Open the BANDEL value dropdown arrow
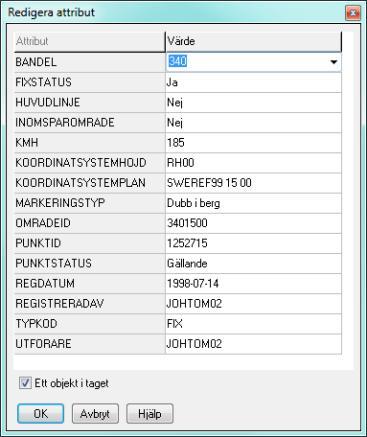This screenshot has width=367, height=437. click(333, 62)
